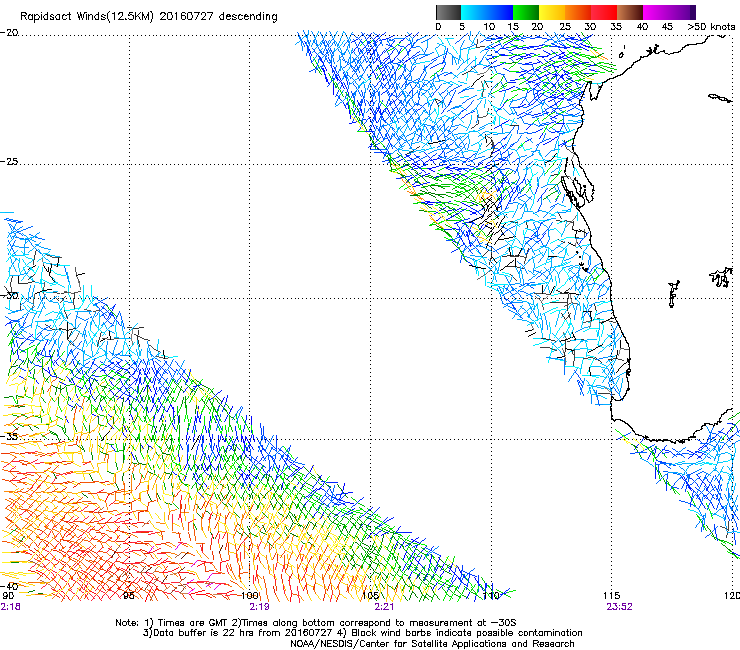This screenshot has width=740, height=650.
Task: Click the purple '23:52' pass time label
Action: coord(619,607)
